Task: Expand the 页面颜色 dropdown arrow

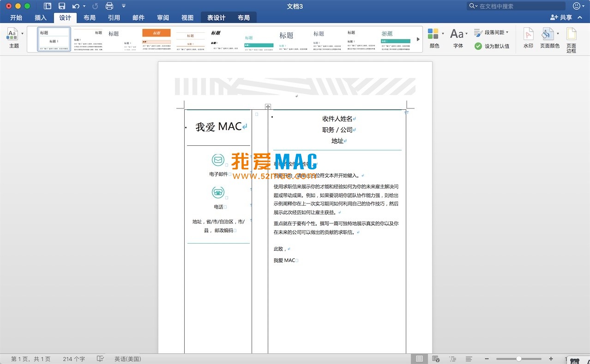Action: [558, 34]
